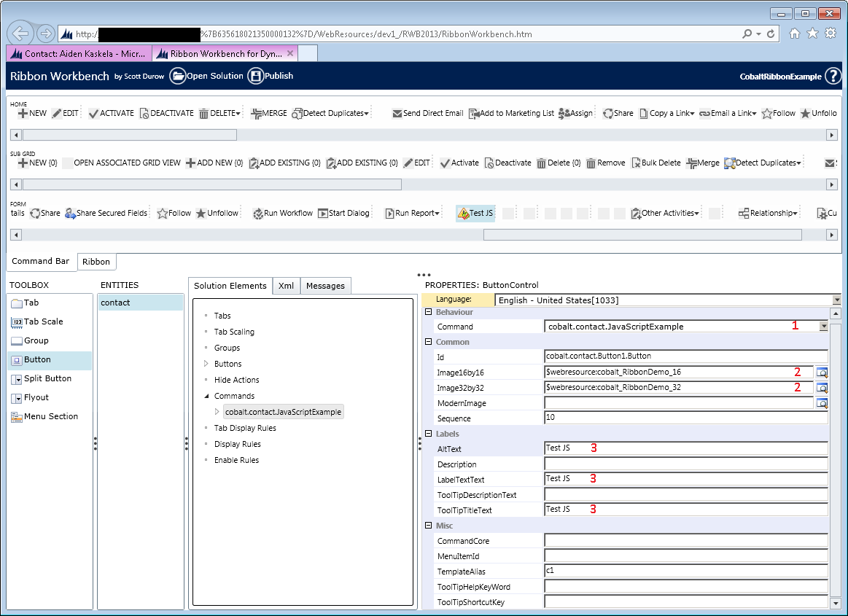Click Send Direct Email in Home ribbon
This screenshot has height=616, width=848.
click(x=427, y=114)
